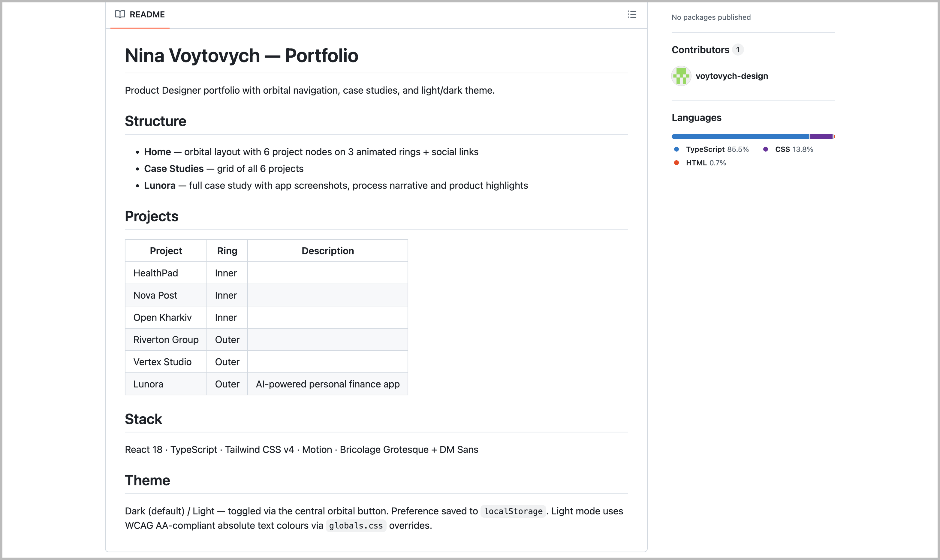940x560 pixels.
Task: Select the README tab
Action: 140,14
